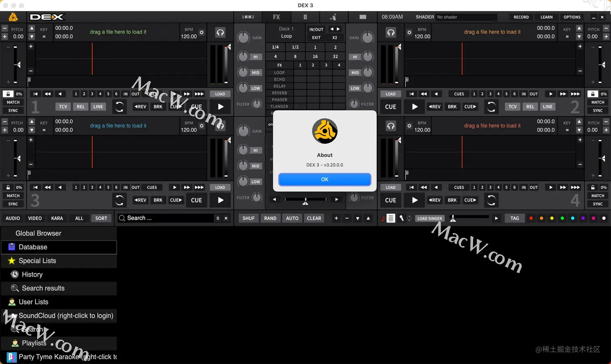Switch to the 1-2 mixer view tab
This screenshot has height=364, width=611.
click(x=248, y=17)
